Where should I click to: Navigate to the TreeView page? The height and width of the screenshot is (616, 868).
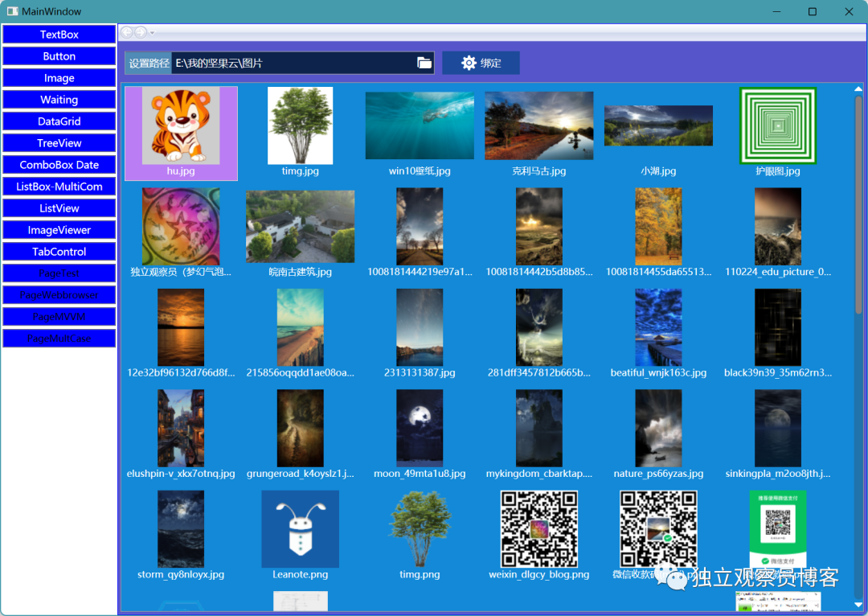[59, 143]
